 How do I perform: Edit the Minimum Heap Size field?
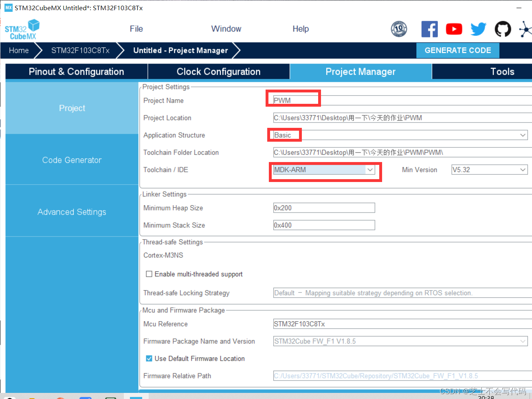pos(324,208)
